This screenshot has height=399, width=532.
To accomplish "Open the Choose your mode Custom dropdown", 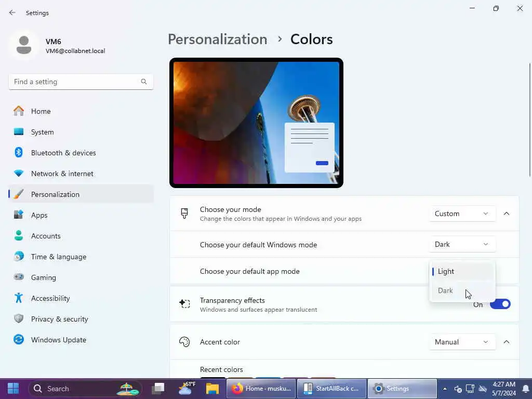I will tap(462, 214).
